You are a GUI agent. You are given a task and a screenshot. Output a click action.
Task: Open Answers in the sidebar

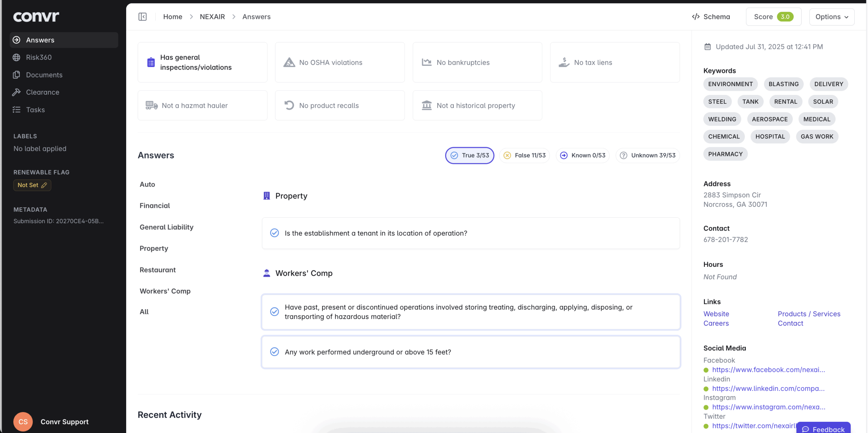tap(64, 40)
